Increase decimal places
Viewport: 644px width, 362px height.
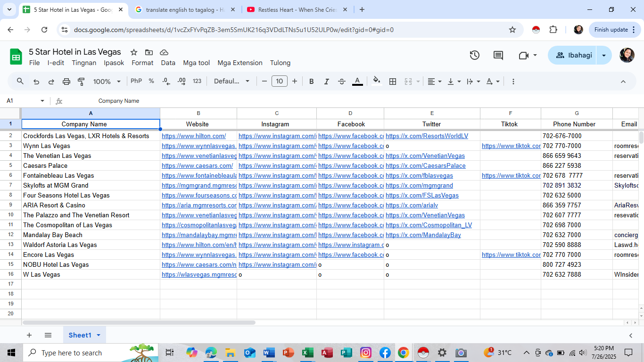182,82
